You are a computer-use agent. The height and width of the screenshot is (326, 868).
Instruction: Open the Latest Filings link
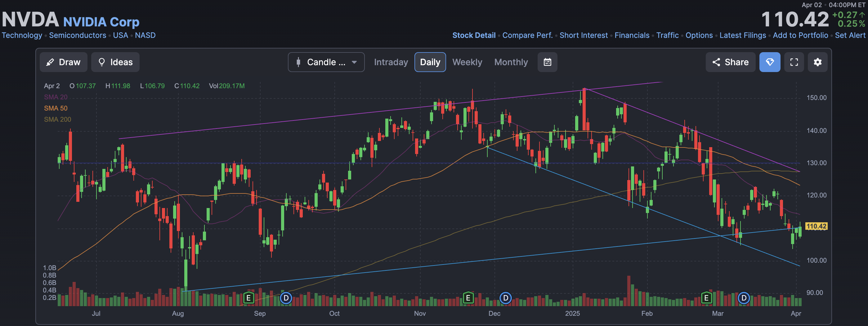pyautogui.click(x=743, y=35)
